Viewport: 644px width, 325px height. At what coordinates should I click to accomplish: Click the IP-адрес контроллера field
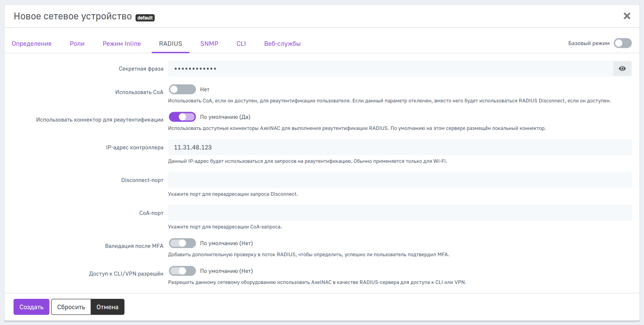(x=400, y=147)
